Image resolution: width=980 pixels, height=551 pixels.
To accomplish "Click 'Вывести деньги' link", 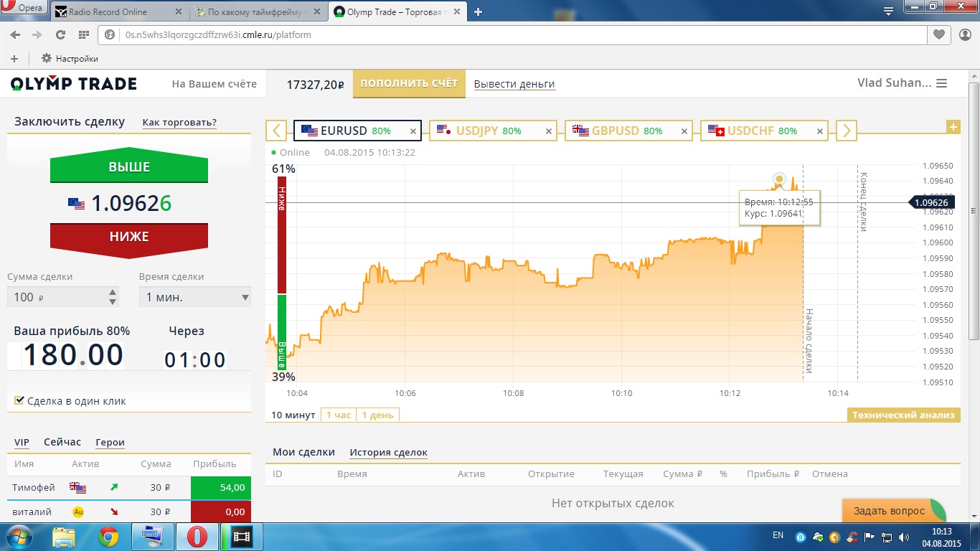I will [514, 84].
